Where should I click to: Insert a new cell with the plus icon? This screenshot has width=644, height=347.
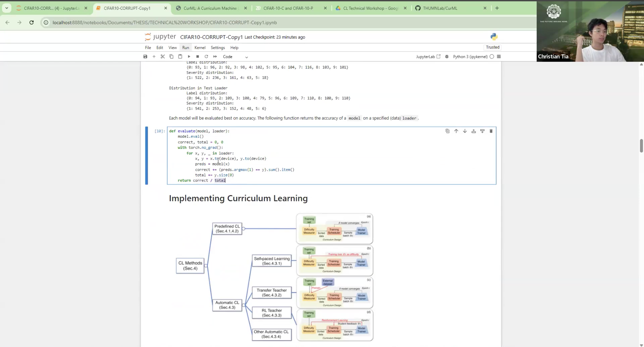pyautogui.click(x=154, y=57)
